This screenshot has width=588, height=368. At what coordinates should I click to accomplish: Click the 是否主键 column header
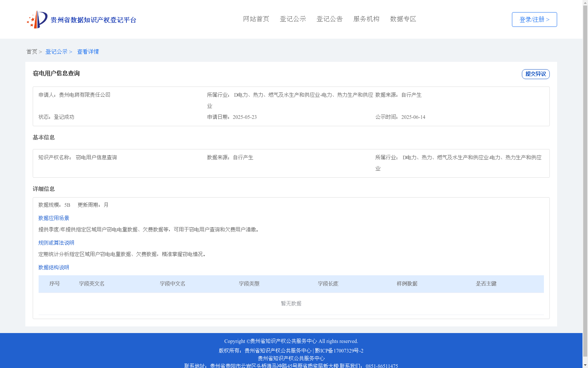[486, 284]
